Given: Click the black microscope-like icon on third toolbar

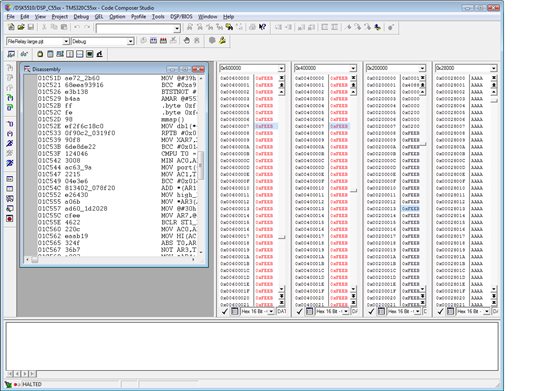Looking at the screenshot, I should [100, 54].
